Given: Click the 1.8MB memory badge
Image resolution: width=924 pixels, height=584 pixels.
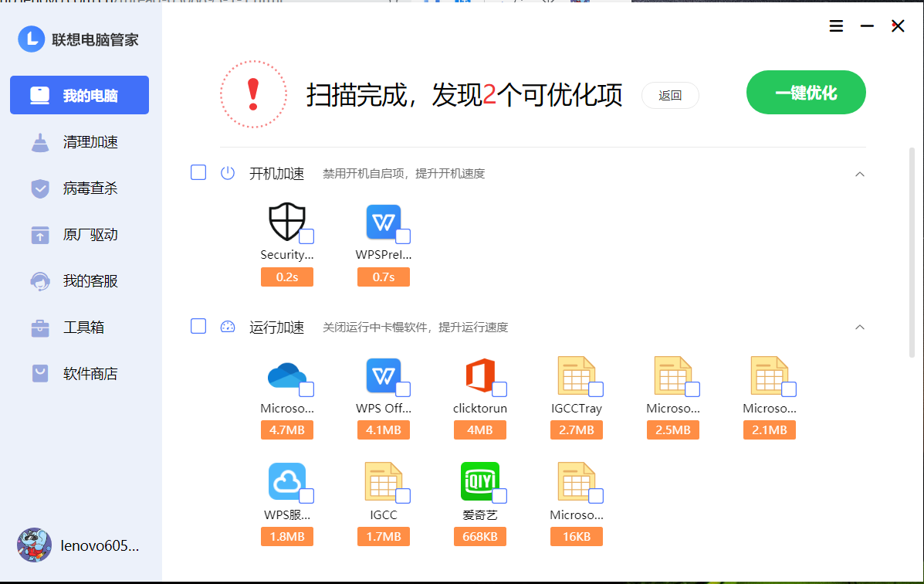Looking at the screenshot, I should 287,536.
